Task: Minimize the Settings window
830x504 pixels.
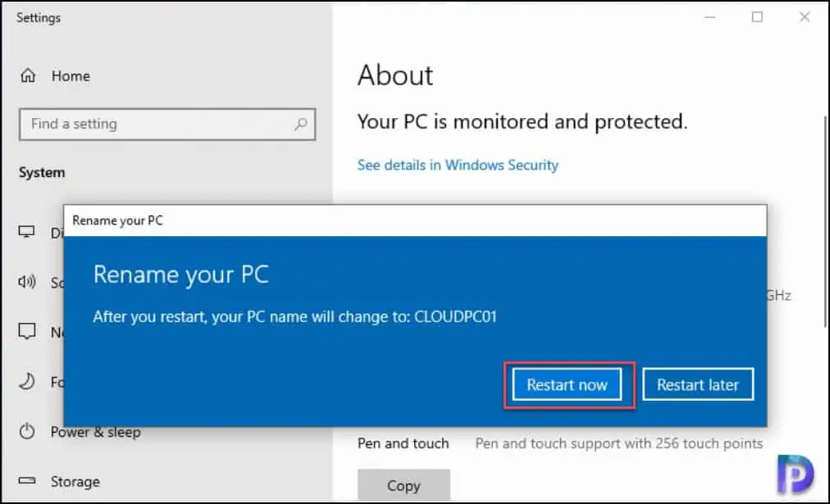Action: coord(709,17)
